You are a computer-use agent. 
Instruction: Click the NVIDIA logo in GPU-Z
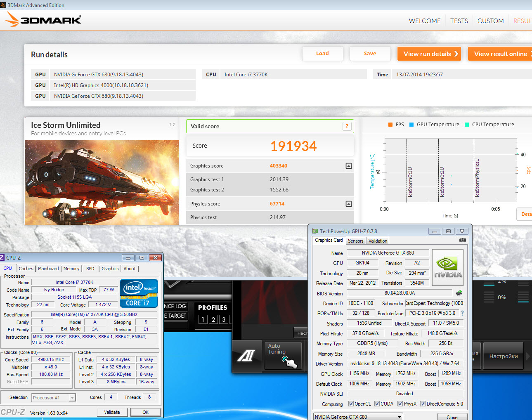(x=447, y=267)
